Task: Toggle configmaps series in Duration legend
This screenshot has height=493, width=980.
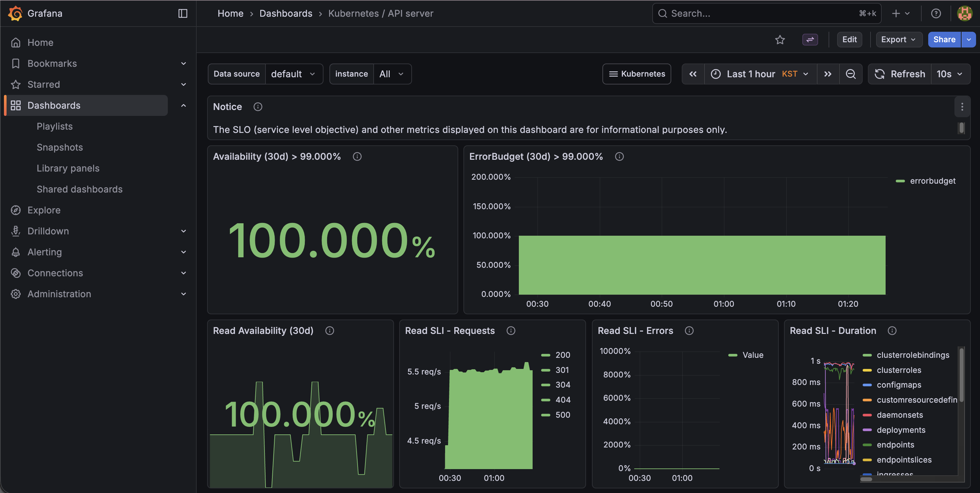Action: 899,385
